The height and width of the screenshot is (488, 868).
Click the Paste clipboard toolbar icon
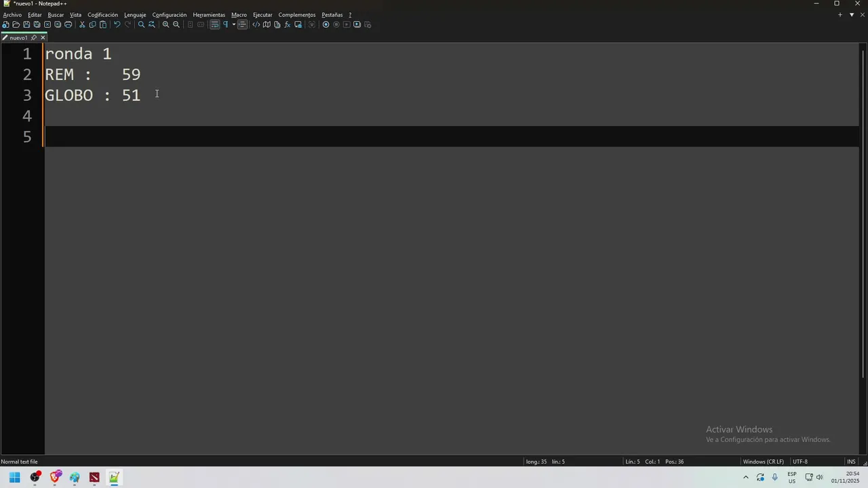click(103, 24)
